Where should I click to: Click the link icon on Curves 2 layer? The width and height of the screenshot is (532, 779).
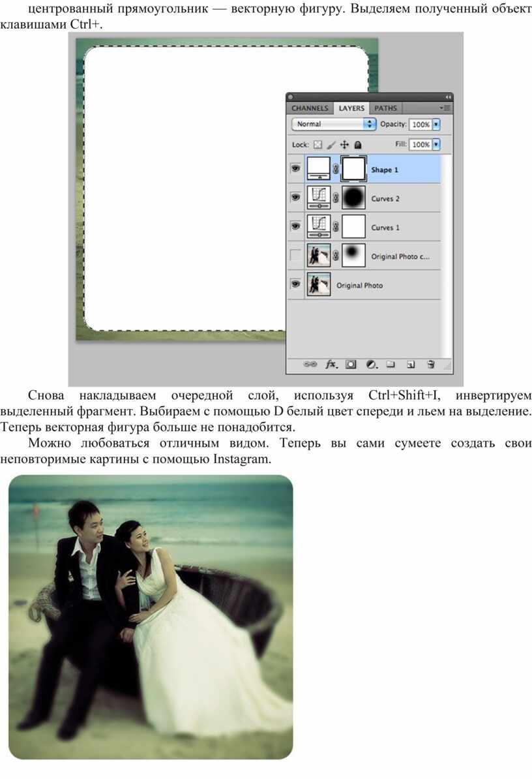click(336, 198)
